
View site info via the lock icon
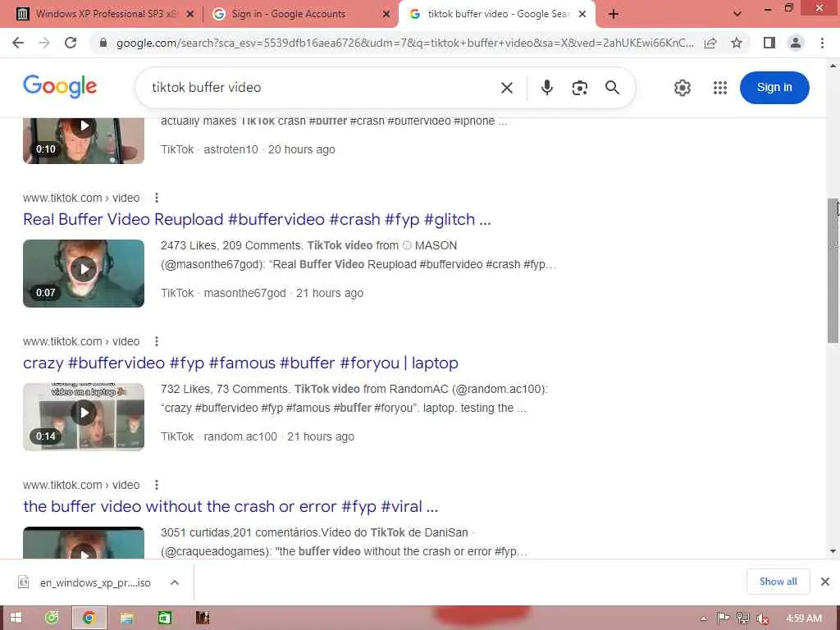[x=103, y=43]
